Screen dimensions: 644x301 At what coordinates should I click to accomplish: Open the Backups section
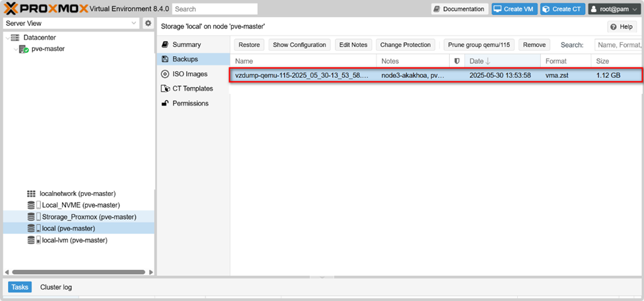(184, 59)
